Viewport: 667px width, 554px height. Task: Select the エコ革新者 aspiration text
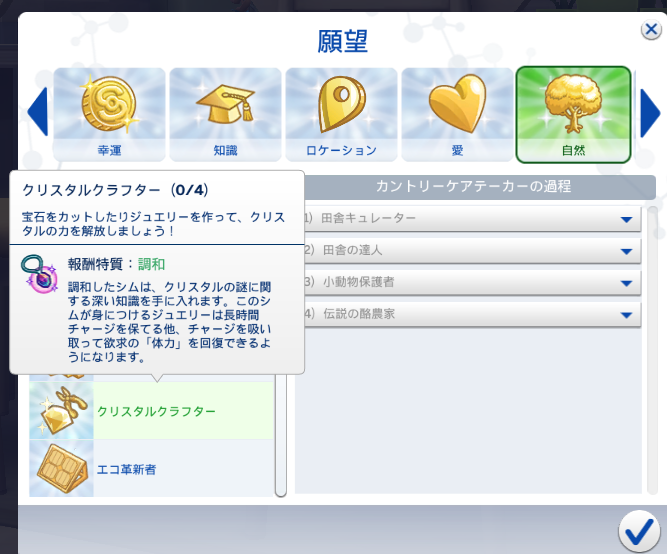click(126, 469)
